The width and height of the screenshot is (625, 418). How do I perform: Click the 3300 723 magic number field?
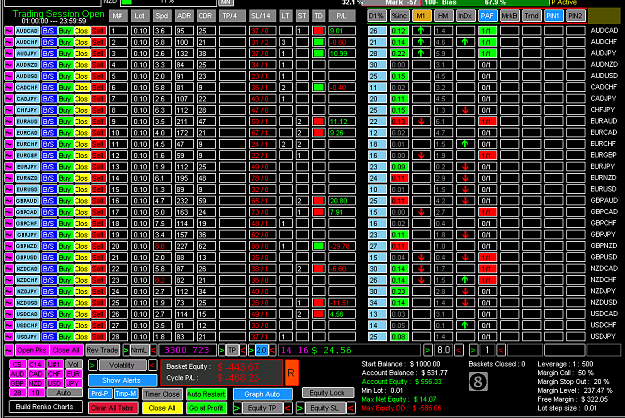(x=187, y=350)
